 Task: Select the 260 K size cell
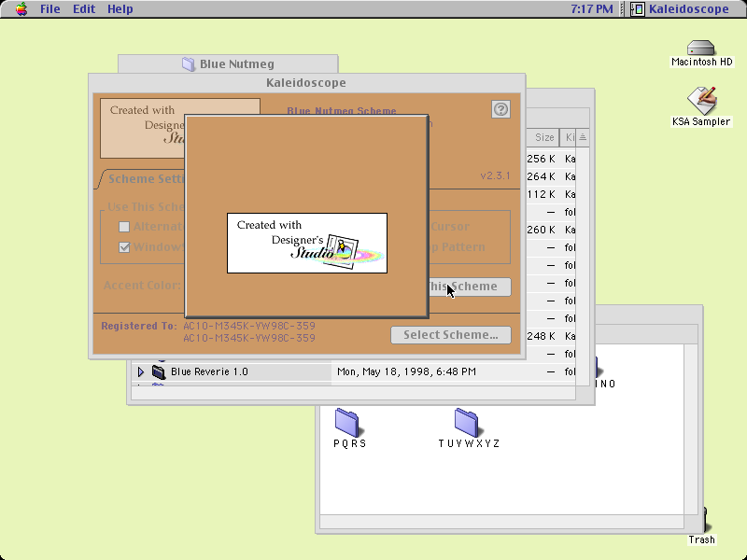(x=542, y=230)
